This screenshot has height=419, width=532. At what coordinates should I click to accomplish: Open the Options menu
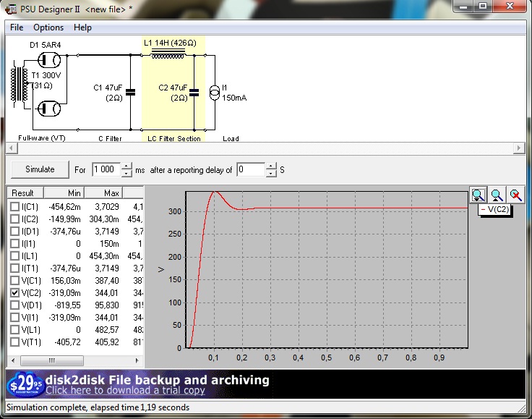(48, 27)
